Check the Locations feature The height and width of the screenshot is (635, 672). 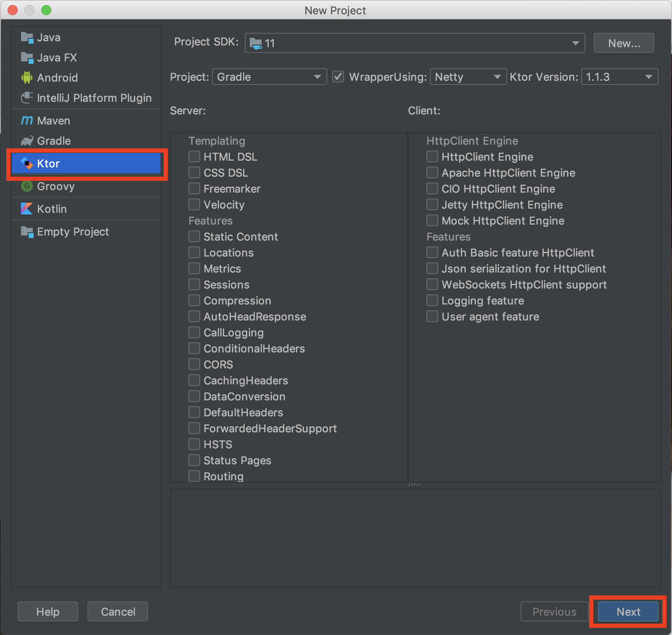pyautogui.click(x=194, y=253)
